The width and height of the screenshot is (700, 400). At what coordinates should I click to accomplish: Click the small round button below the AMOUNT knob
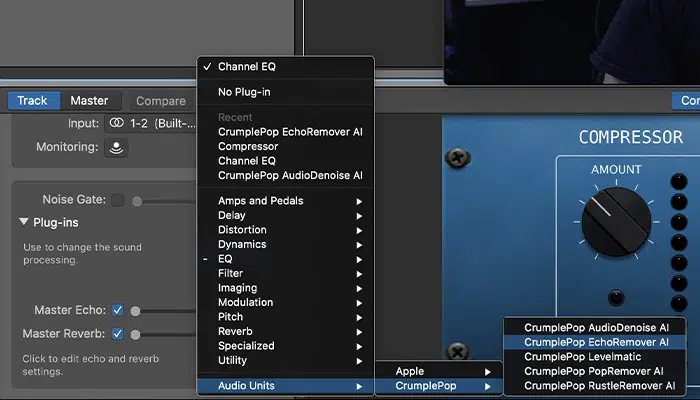[x=616, y=297]
